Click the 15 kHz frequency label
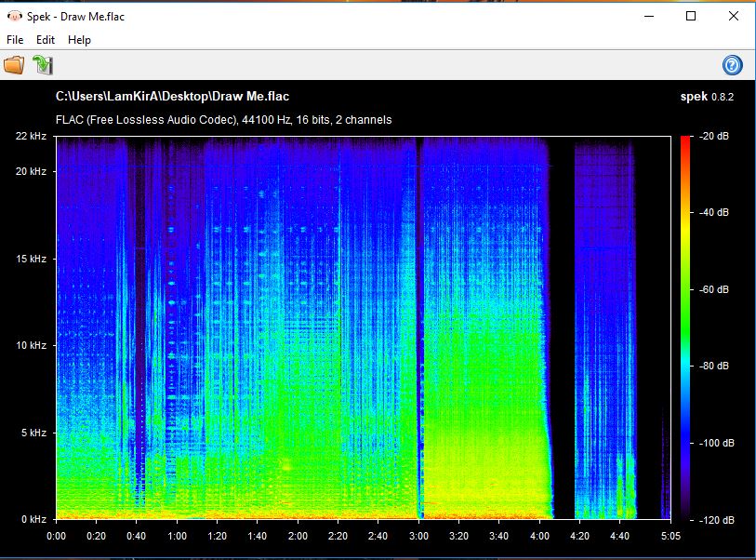The image size is (756, 560). (x=31, y=259)
